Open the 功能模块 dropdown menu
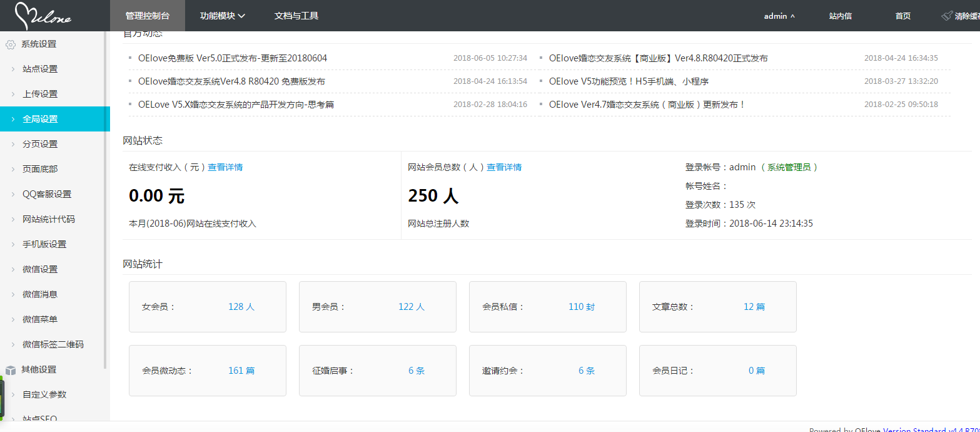 tap(222, 16)
